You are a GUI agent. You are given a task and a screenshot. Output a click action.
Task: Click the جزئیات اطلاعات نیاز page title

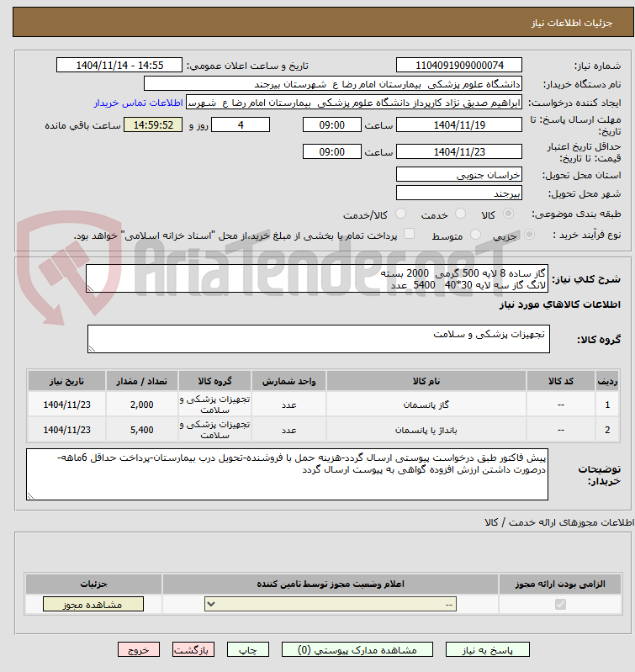pos(572,23)
